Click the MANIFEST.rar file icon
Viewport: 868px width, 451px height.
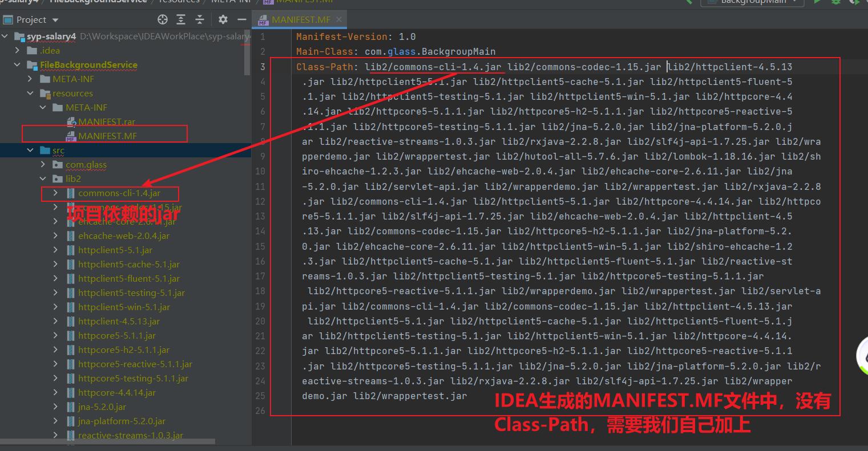(x=71, y=122)
